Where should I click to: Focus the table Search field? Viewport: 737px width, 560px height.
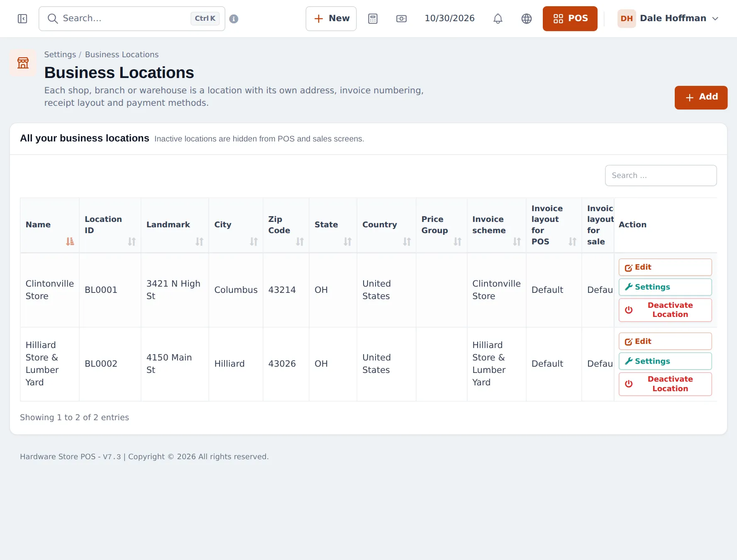(x=661, y=175)
